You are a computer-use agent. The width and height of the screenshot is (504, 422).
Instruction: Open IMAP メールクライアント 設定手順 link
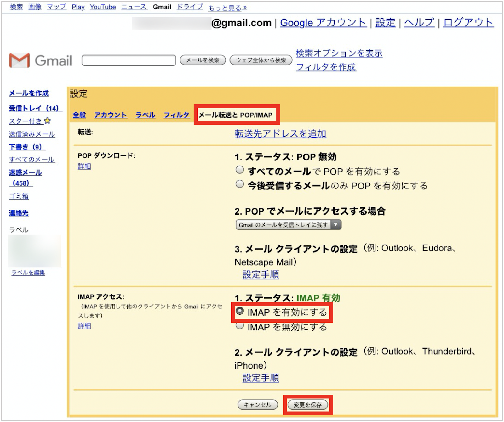coord(261,378)
